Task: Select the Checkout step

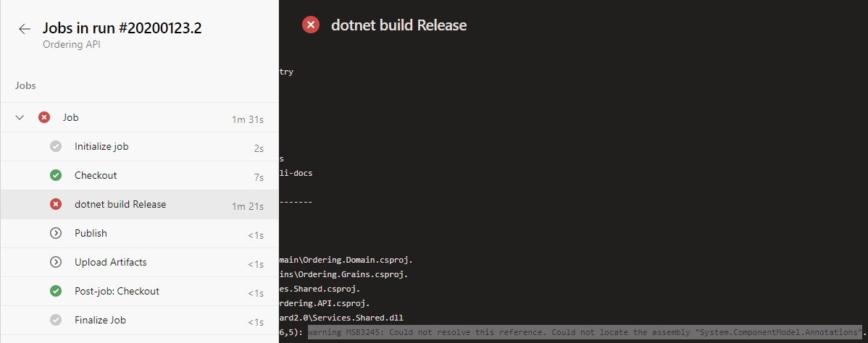Action: click(96, 175)
